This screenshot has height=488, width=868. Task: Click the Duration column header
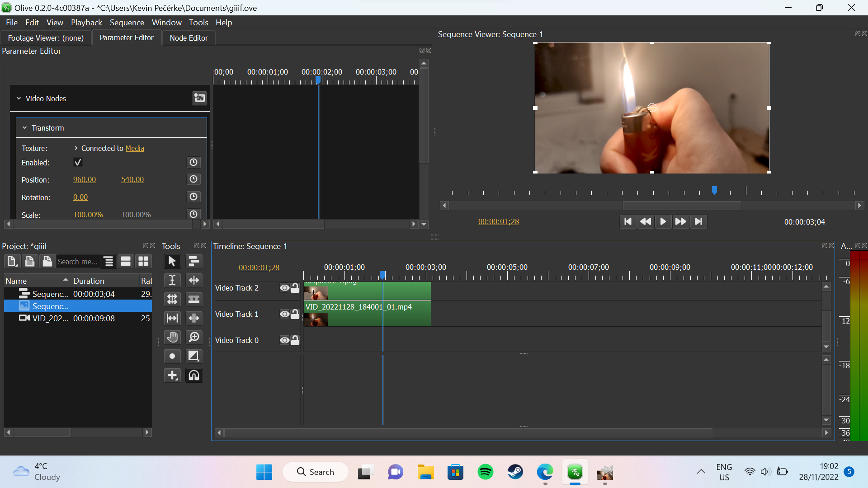pyautogui.click(x=104, y=281)
